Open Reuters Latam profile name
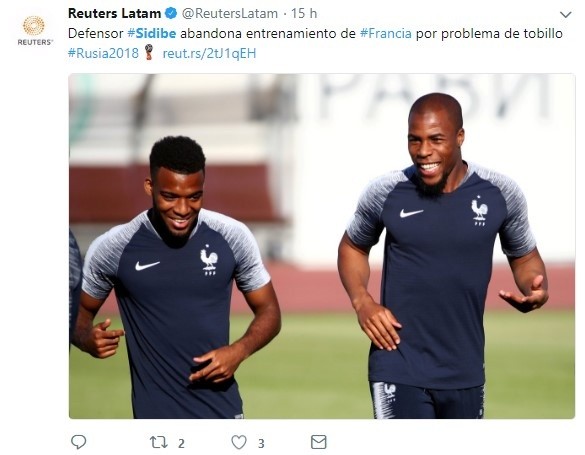This screenshot has height=455, width=585. (x=114, y=13)
